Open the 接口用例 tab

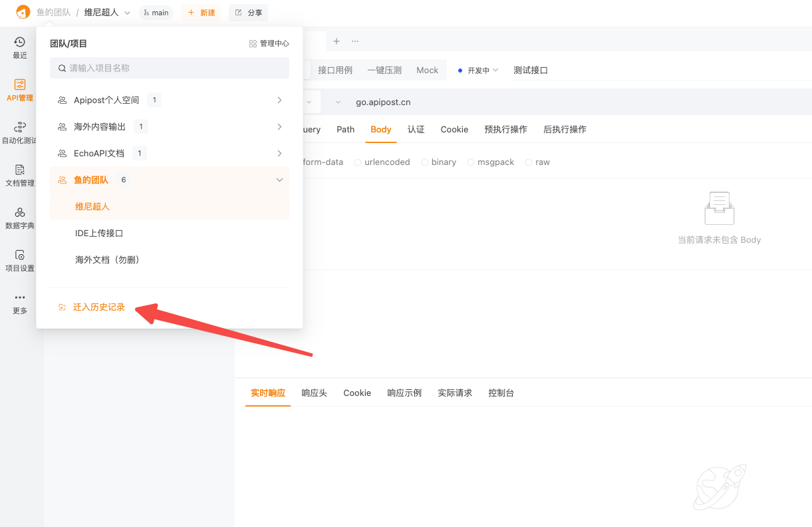335,71
